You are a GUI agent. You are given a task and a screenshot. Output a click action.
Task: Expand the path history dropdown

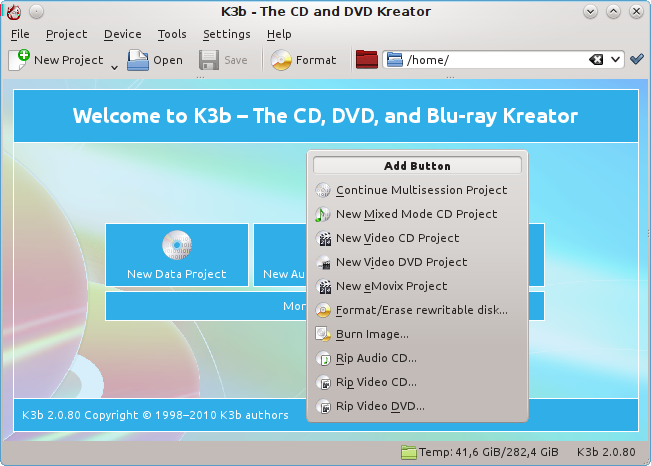click(x=615, y=60)
